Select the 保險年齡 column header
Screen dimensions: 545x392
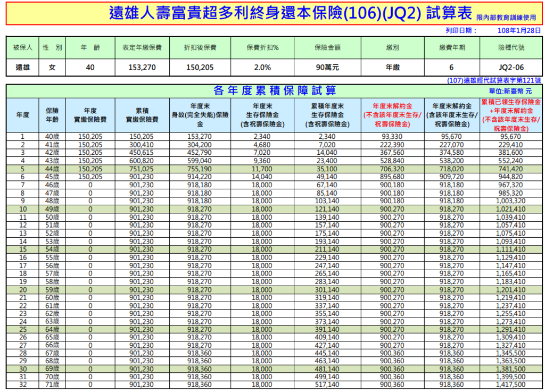coord(52,115)
